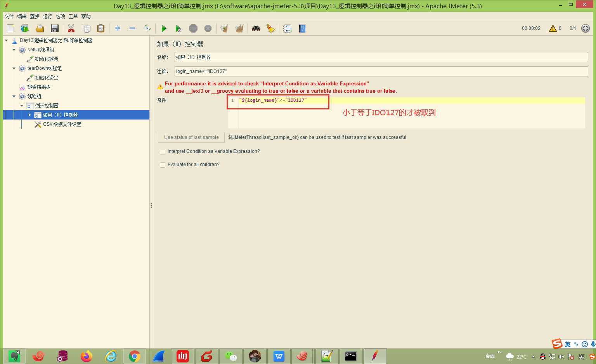Viewport: 596px width, 364px height.
Task: Open the 查找 menu
Action: tap(35, 16)
